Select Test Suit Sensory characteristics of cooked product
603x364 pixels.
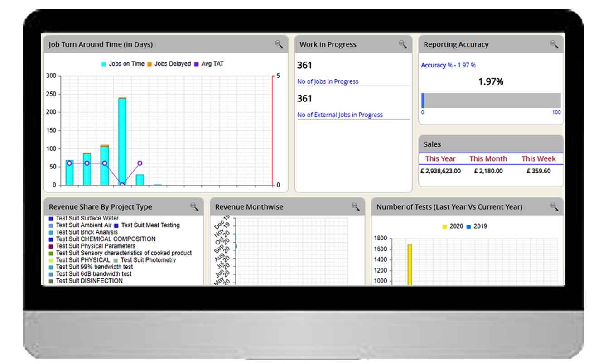click(x=121, y=253)
